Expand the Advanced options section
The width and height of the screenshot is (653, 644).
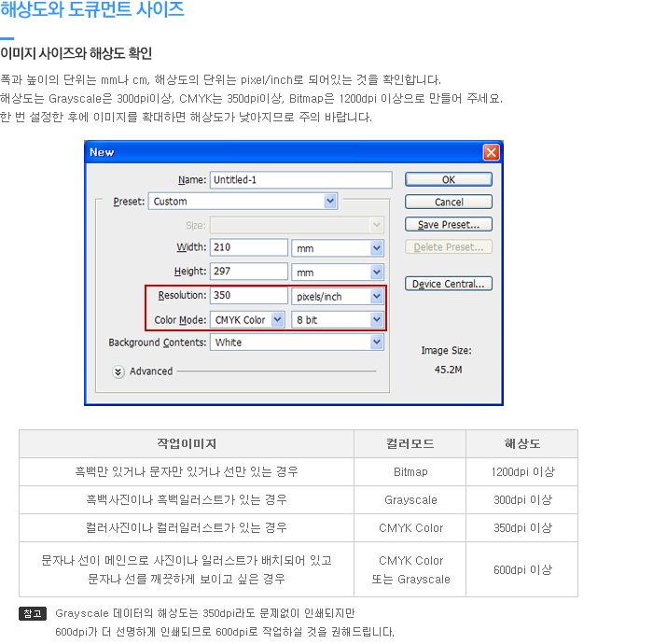coord(118,371)
